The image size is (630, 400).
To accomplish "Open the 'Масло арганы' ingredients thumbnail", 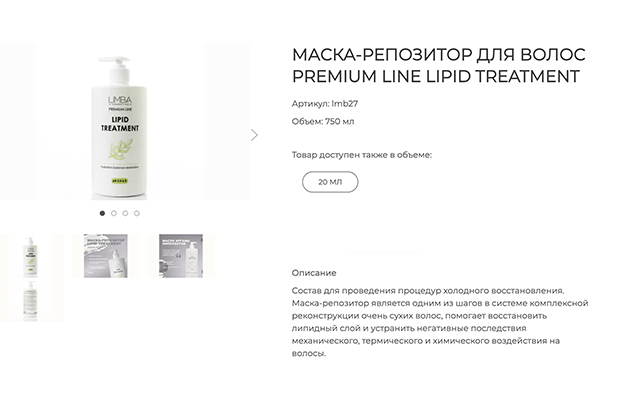I will tap(181, 256).
